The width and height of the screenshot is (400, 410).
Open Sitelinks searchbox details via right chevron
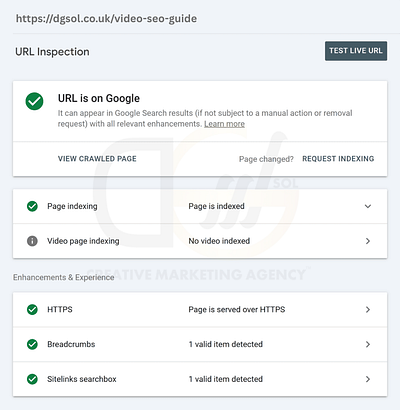point(368,379)
